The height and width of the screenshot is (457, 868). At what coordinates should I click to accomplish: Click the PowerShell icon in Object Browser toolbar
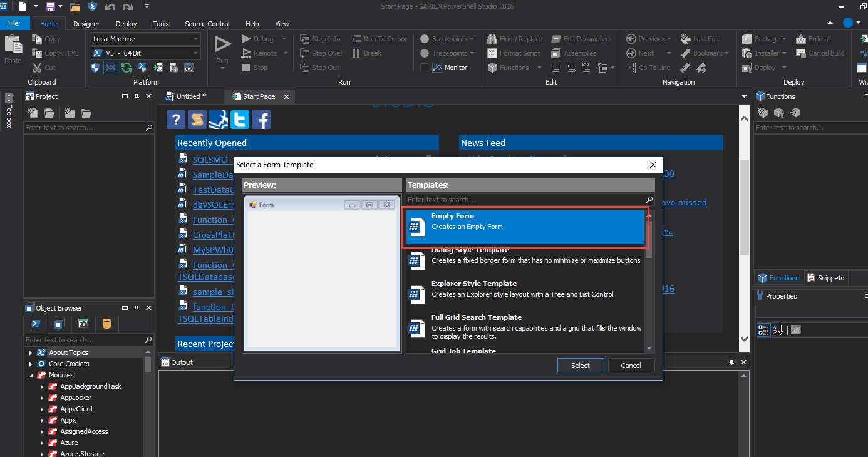pyautogui.click(x=36, y=324)
